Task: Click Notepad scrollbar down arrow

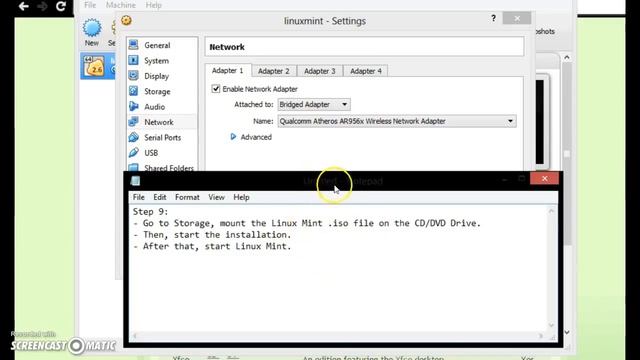Action: pos(551,325)
